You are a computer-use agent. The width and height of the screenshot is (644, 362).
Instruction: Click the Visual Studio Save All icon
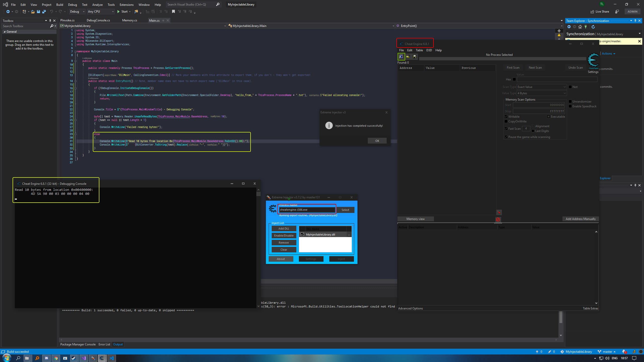click(44, 12)
